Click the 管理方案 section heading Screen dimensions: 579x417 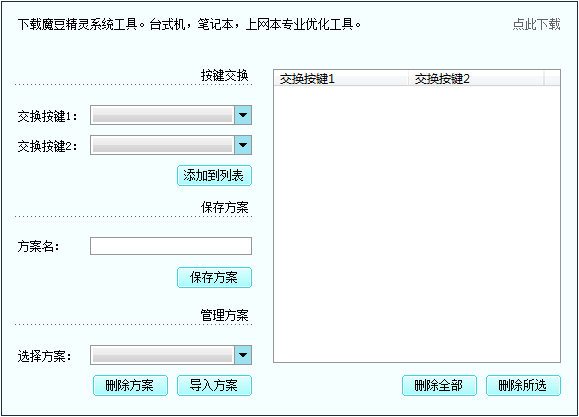coord(225,315)
